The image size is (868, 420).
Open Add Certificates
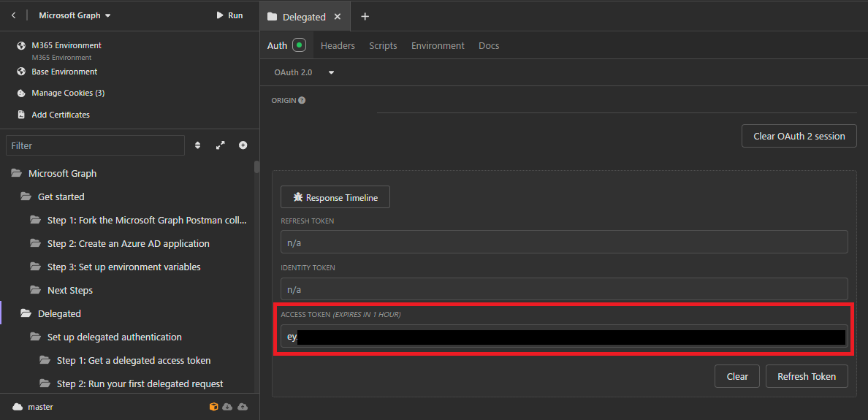[61, 115]
